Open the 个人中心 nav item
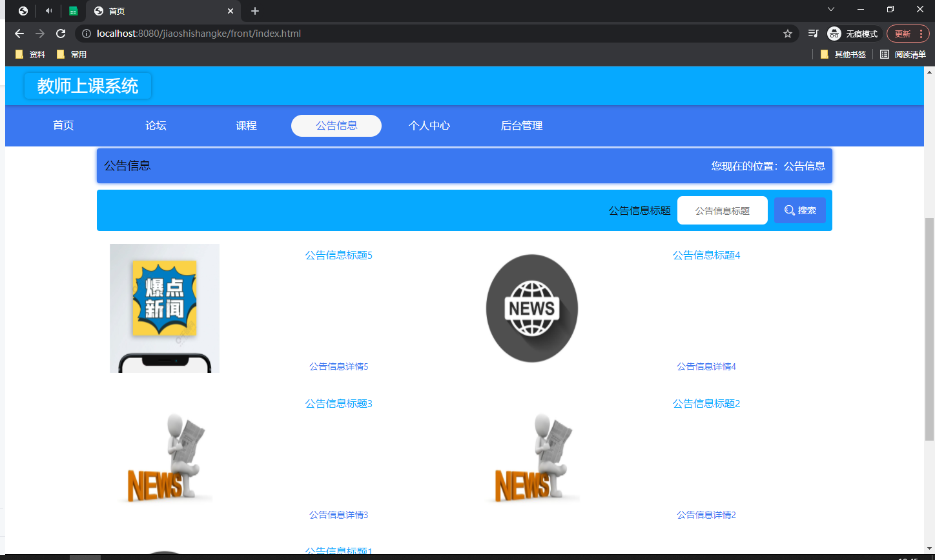The image size is (935, 560). [x=429, y=126]
